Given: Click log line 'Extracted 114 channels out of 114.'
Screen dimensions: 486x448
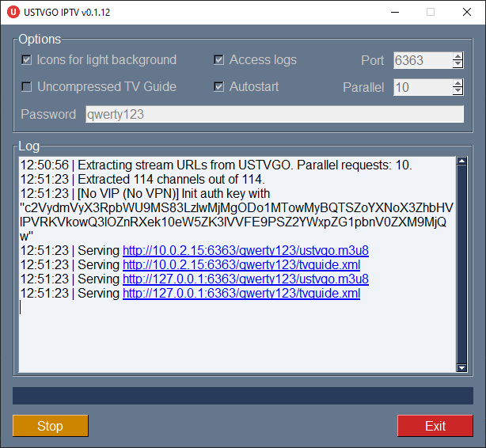Looking at the screenshot, I should click(x=171, y=179).
